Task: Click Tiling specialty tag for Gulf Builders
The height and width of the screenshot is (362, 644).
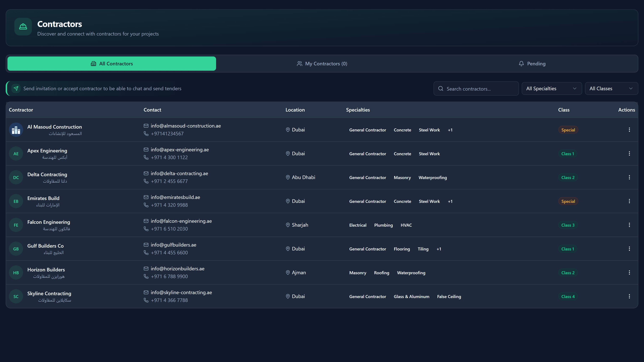Action: (x=423, y=249)
